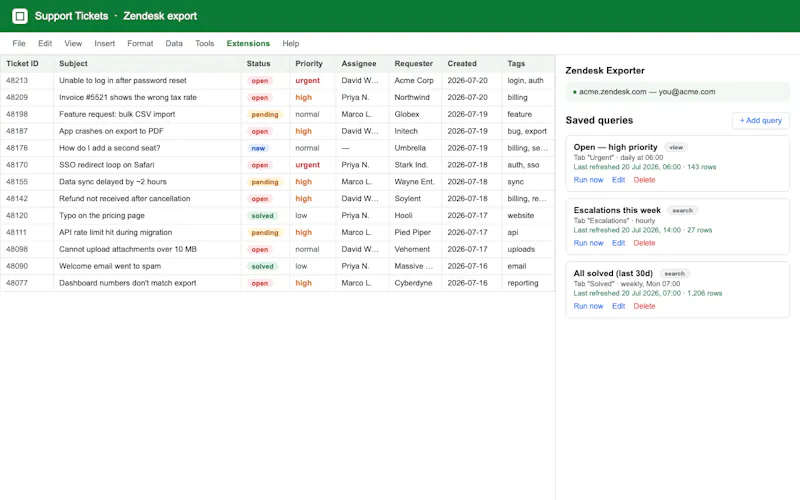
Task: Edit the Open — high priority query
Action: (618, 180)
